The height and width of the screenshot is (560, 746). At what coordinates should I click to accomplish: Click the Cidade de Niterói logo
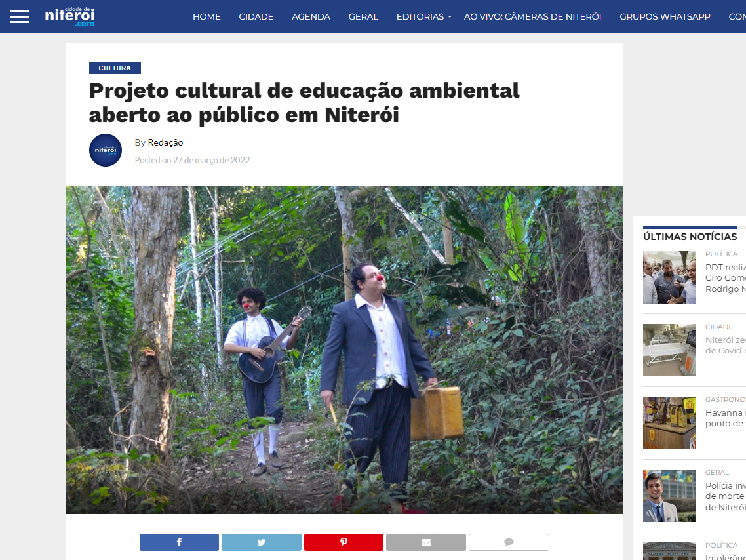[70, 16]
